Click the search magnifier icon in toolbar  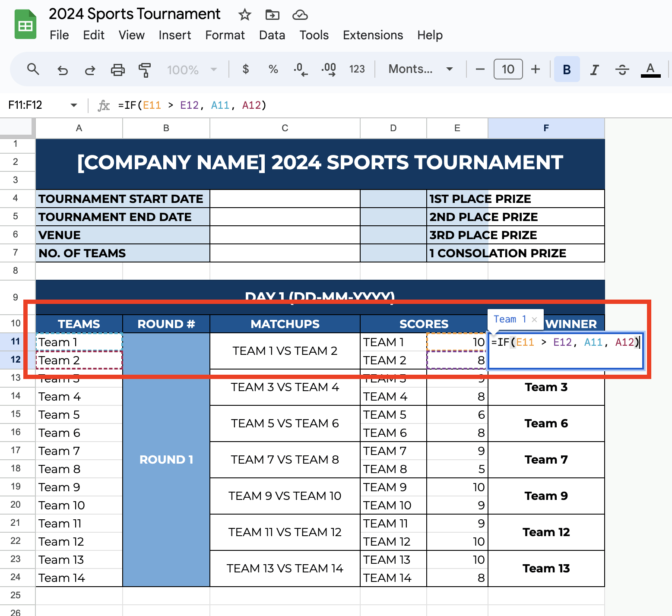point(33,69)
